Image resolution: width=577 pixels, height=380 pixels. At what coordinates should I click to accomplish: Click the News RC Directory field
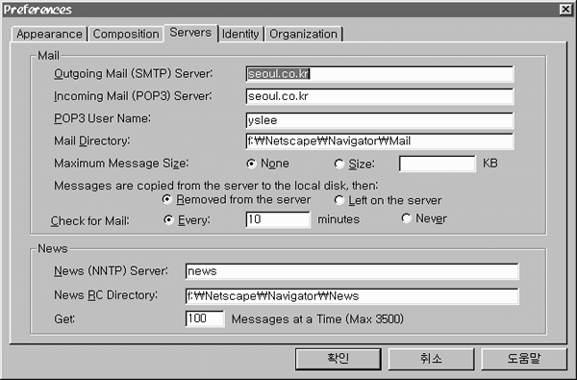[x=352, y=296]
